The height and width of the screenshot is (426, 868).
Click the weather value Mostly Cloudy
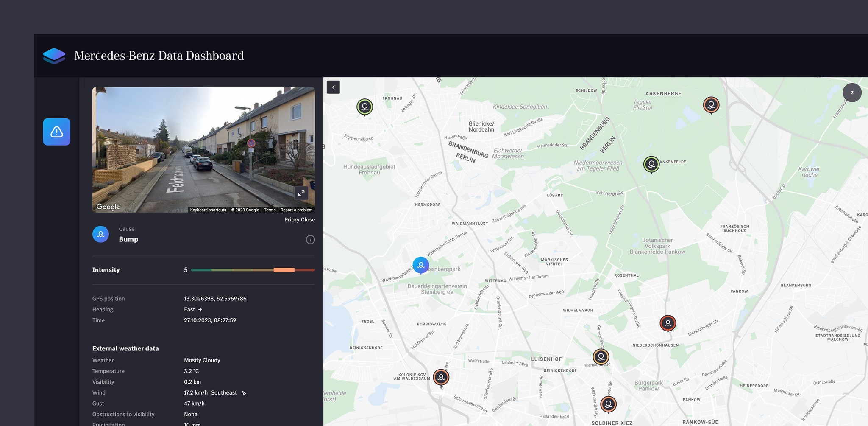[202, 360]
